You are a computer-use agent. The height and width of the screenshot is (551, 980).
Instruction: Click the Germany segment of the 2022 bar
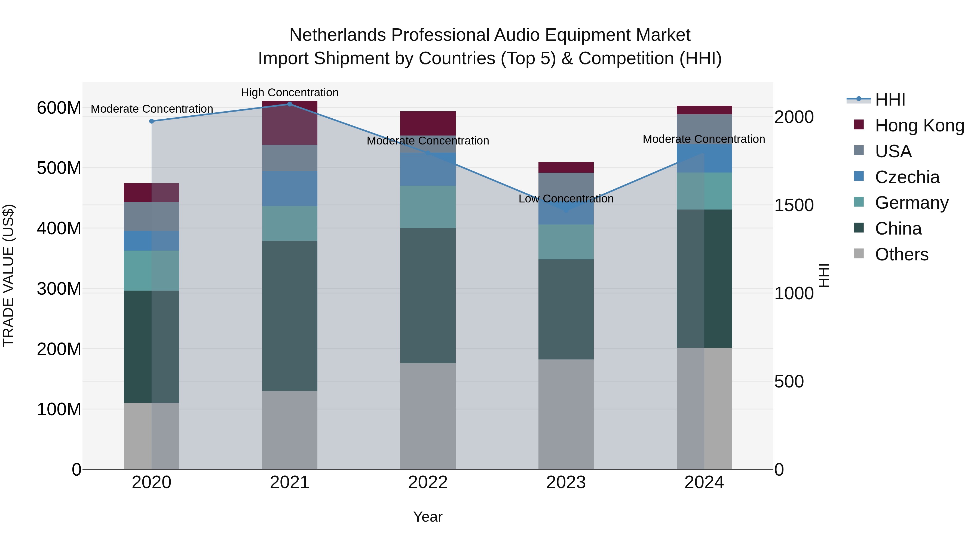428,207
